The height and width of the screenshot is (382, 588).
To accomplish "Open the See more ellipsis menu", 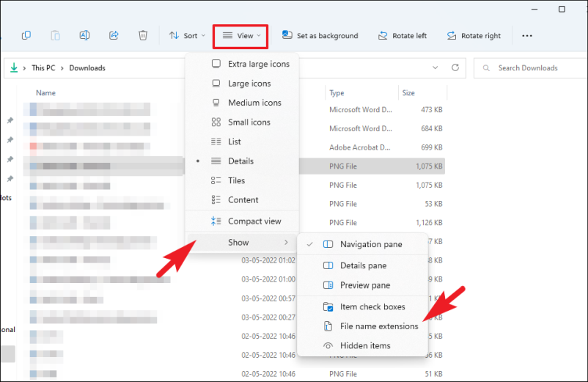I will point(526,35).
